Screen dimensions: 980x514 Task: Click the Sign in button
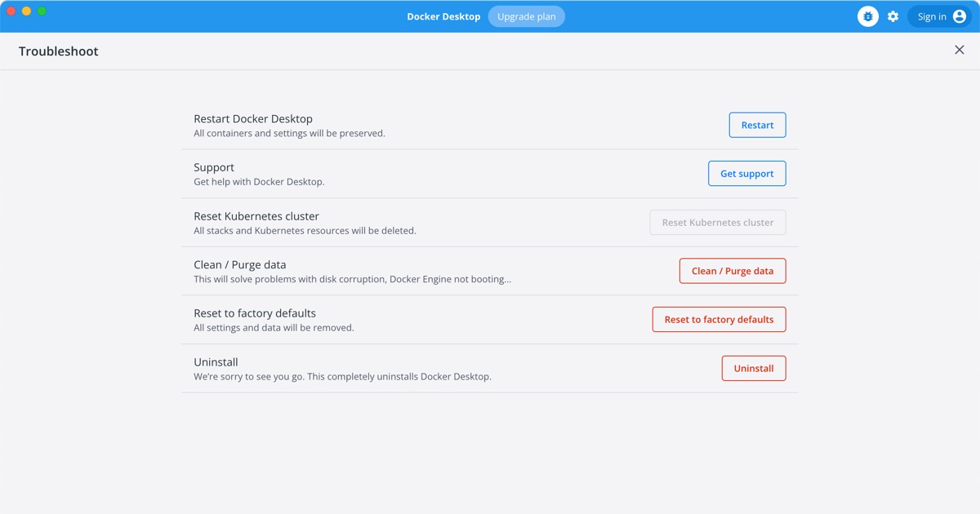click(940, 16)
